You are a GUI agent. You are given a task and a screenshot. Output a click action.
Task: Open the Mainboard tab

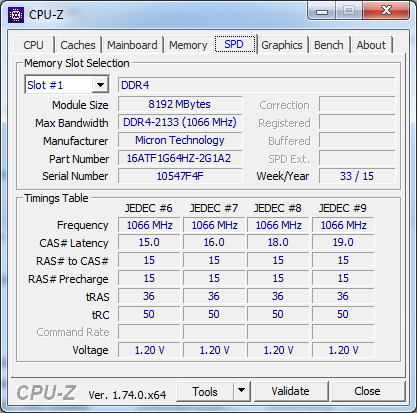pos(132,45)
